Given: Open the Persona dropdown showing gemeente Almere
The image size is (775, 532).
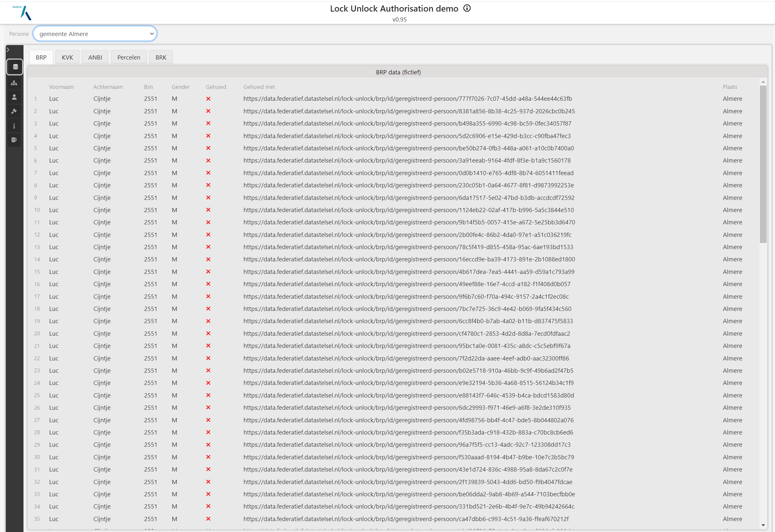Looking at the screenshot, I should tap(95, 34).
